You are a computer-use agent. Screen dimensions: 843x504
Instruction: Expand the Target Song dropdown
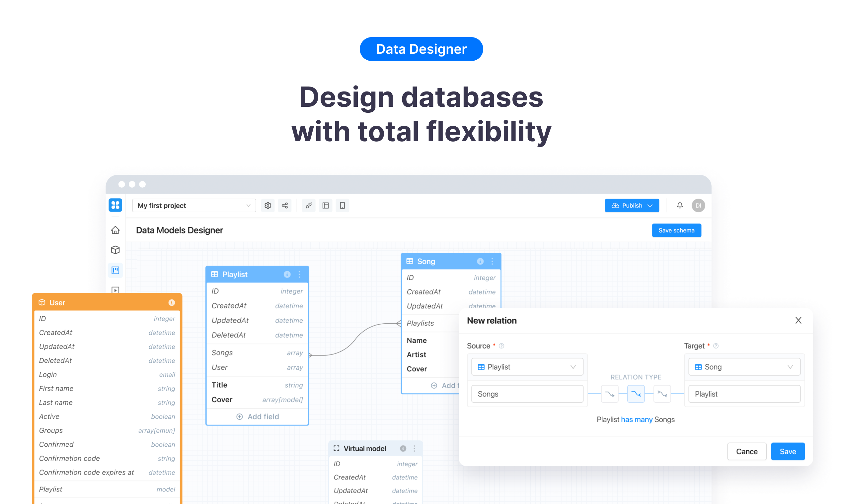point(744,367)
